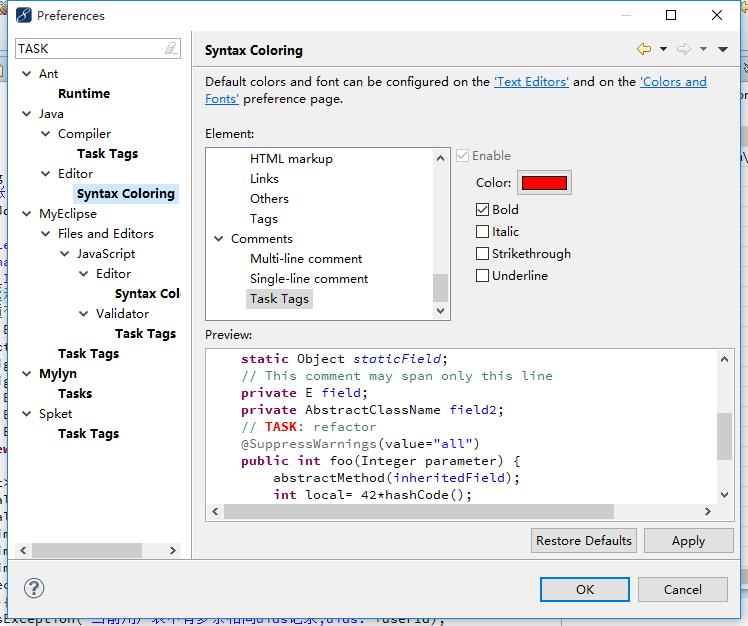Enable the Italic checkbox

click(483, 232)
